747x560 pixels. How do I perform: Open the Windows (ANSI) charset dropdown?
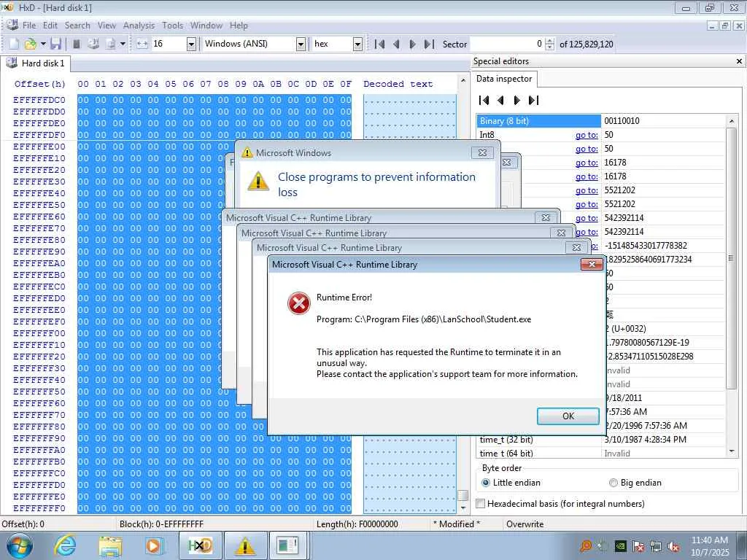301,44
